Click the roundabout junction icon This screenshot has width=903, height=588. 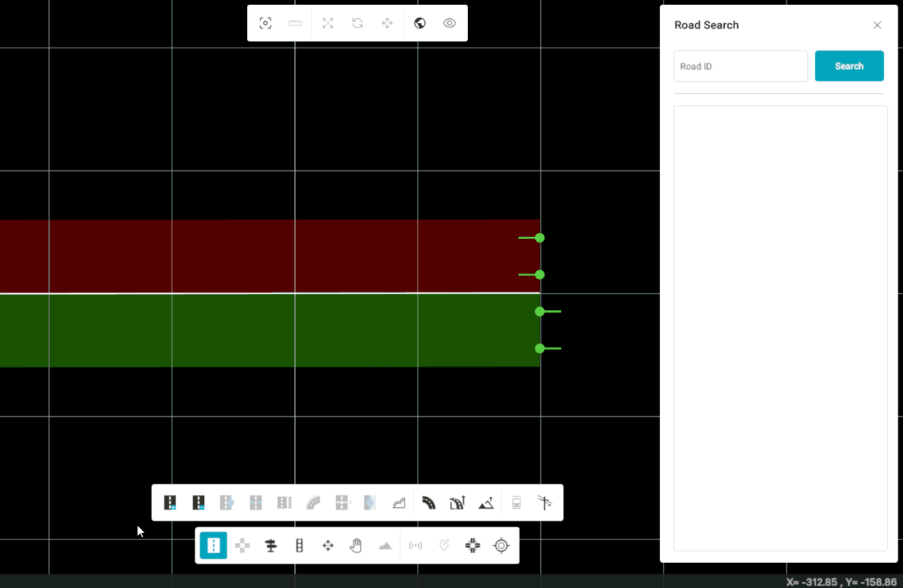coord(473,546)
